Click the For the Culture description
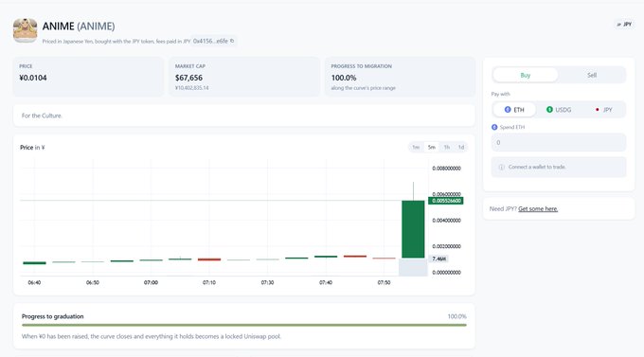The height and width of the screenshot is (357, 644). [42, 116]
